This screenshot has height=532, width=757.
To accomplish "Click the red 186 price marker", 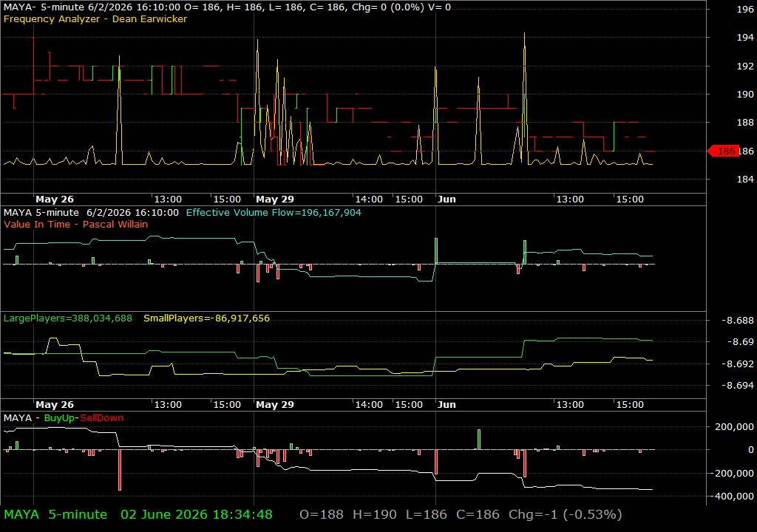I will [723, 151].
